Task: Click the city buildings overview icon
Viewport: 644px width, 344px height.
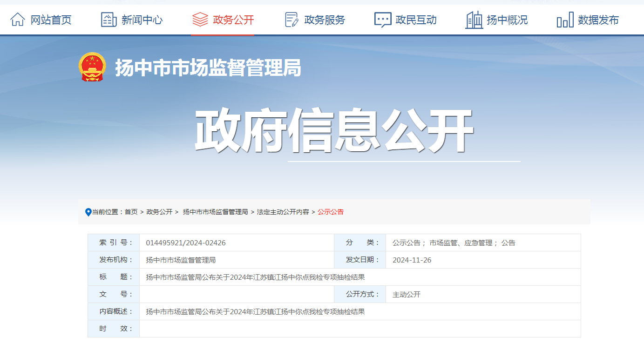Action: [x=474, y=20]
